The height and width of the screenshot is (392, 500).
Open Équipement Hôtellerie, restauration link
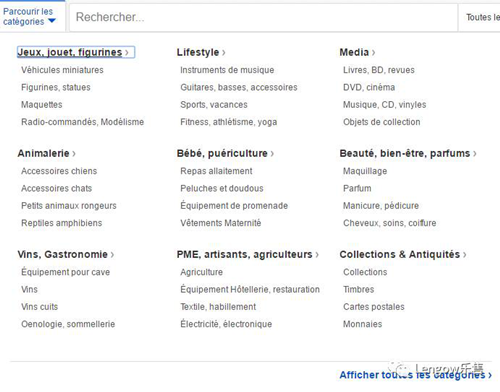point(250,289)
